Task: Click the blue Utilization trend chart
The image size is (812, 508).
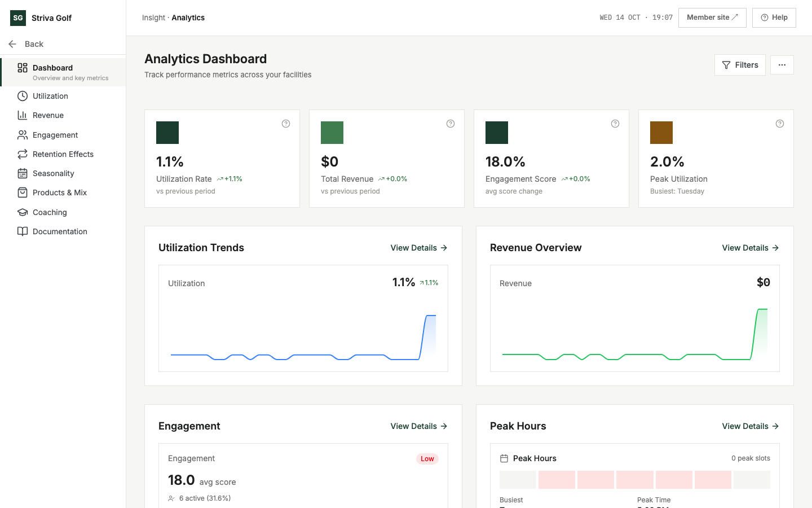Action: coord(303,337)
